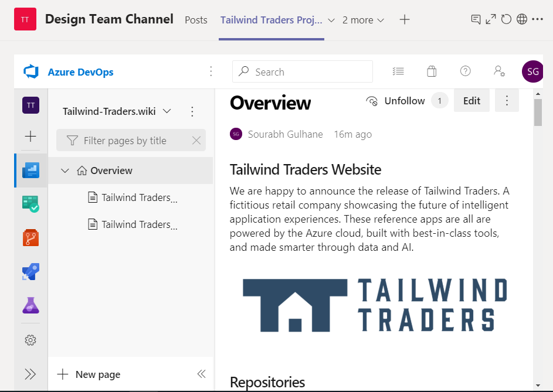Viewport: 553px width, 392px height.
Task: Open the Azure DevOps header vertical ellipsis
Action: pyautogui.click(x=211, y=71)
